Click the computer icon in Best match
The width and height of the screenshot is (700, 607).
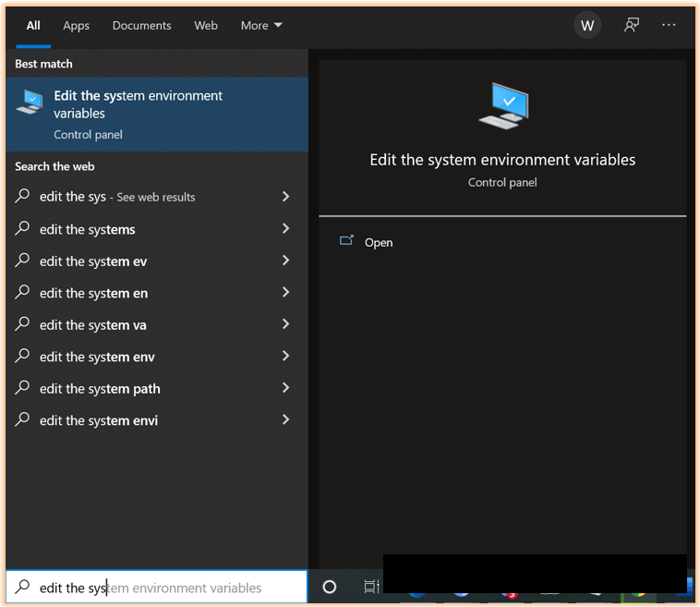pyautogui.click(x=30, y=102)
